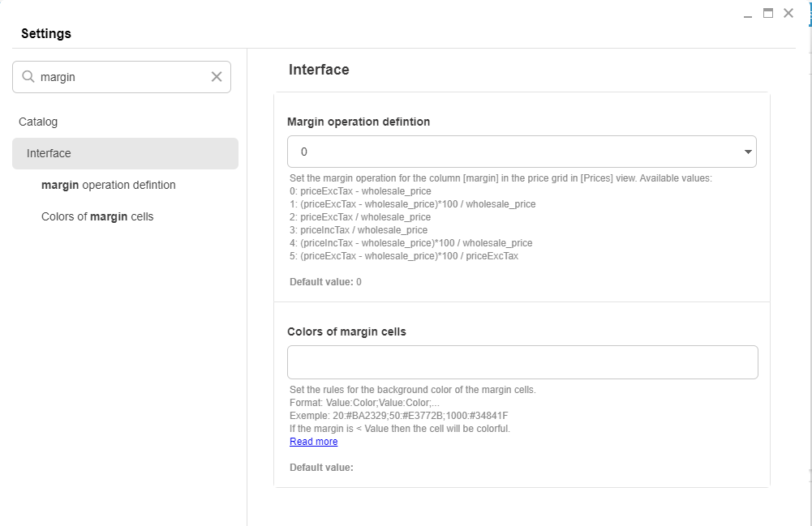Screen dimensions: 812x526
Task: Click the Settings window title
Action: 46,34
